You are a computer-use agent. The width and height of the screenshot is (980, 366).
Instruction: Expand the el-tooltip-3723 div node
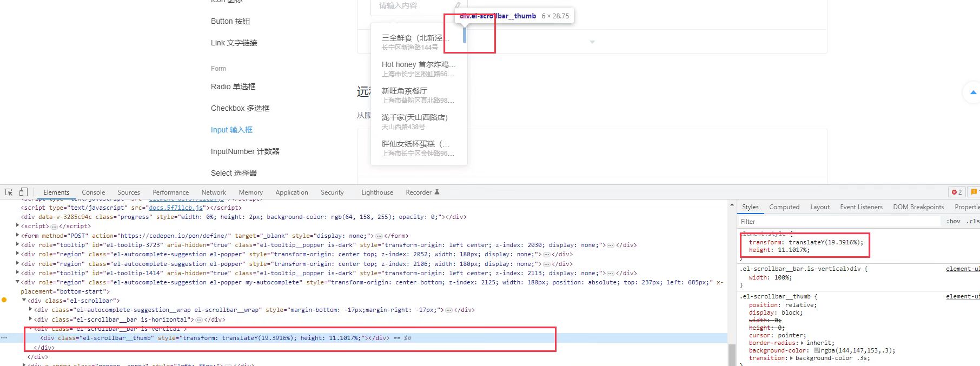click(x=18, y=245)
